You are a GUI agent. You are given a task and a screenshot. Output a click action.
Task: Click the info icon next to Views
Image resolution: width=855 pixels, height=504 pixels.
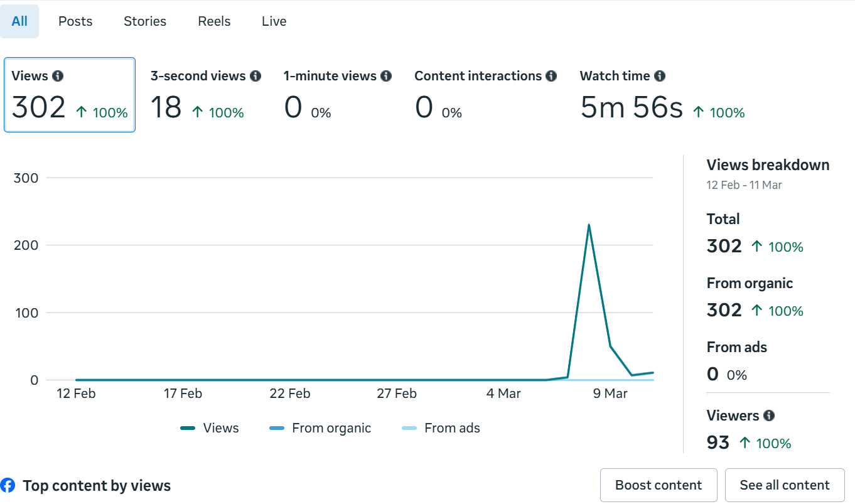(x=58, y=76)
